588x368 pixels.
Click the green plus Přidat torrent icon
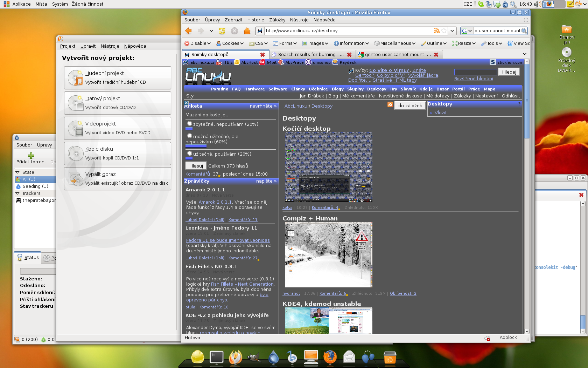[31, 155]
